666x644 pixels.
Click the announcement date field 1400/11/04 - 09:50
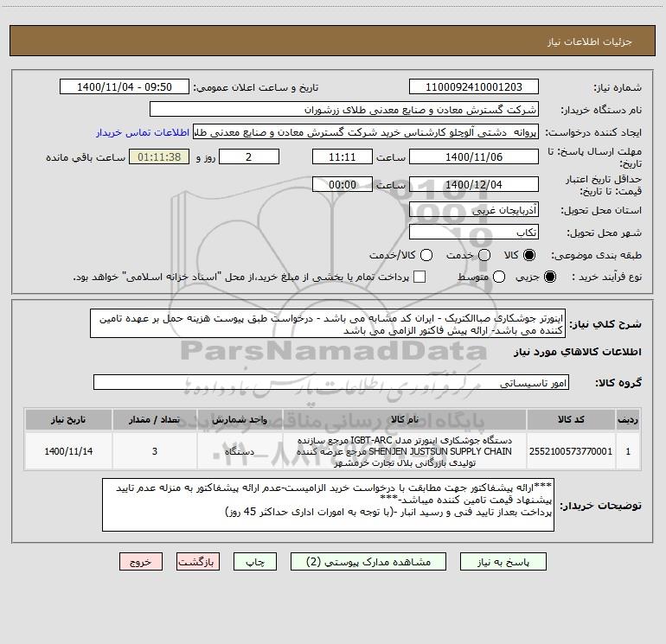click(x=125, y=87)
